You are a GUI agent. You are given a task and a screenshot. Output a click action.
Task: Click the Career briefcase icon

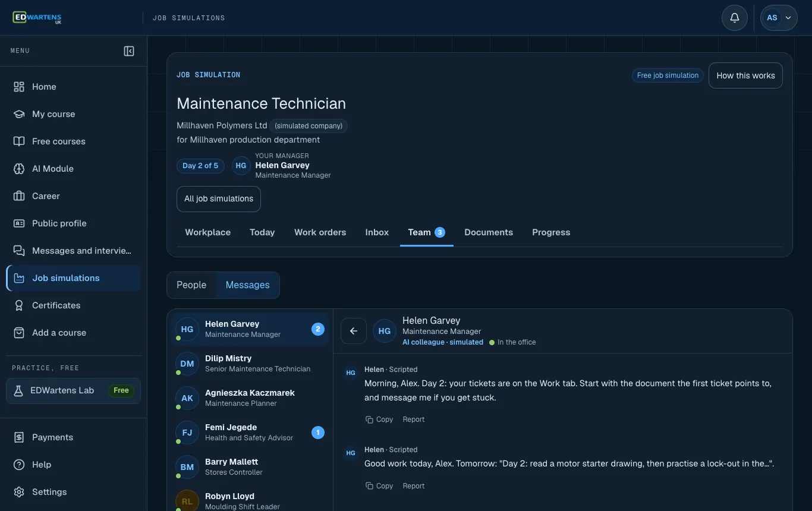(x=19, y=196)
